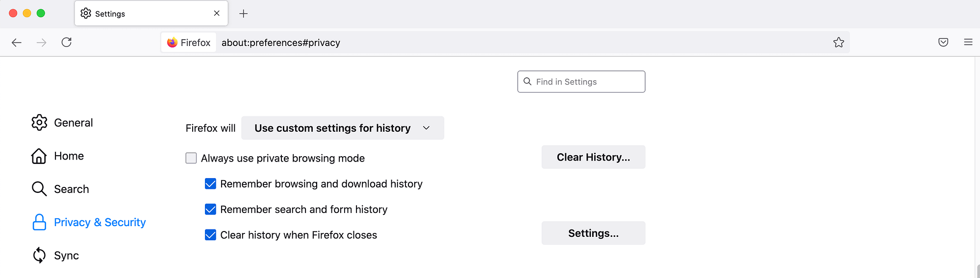Open the Use custom settings for history dropdown

(343, 128)
